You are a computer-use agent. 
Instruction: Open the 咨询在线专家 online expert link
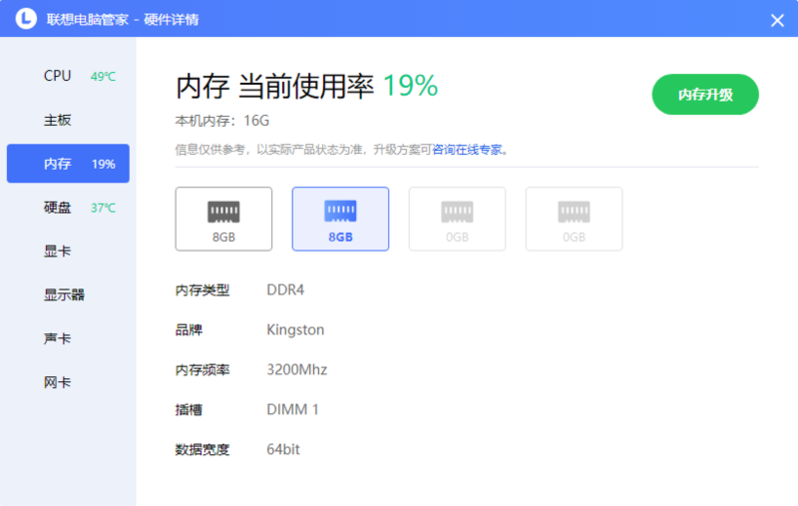(466, 150)
